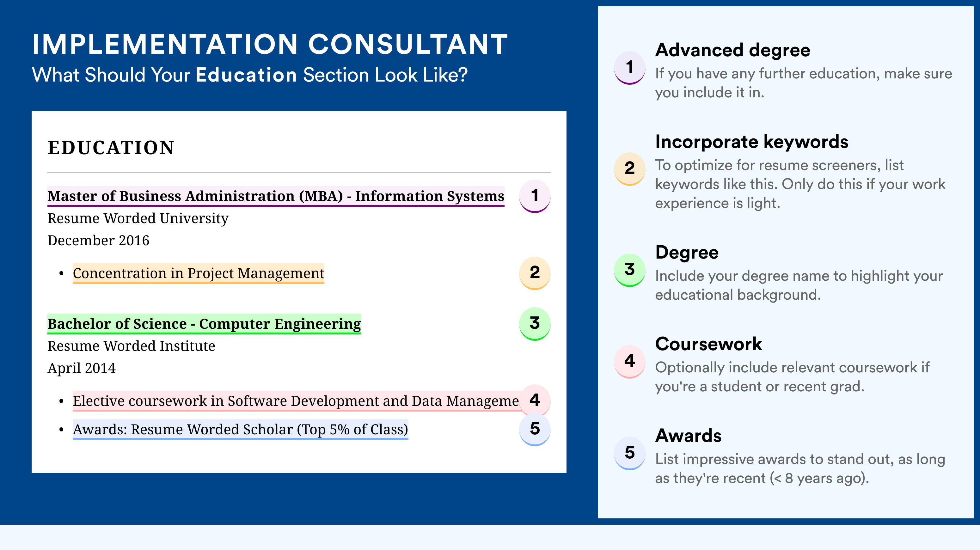Click the Advanced degree heading

733,50
